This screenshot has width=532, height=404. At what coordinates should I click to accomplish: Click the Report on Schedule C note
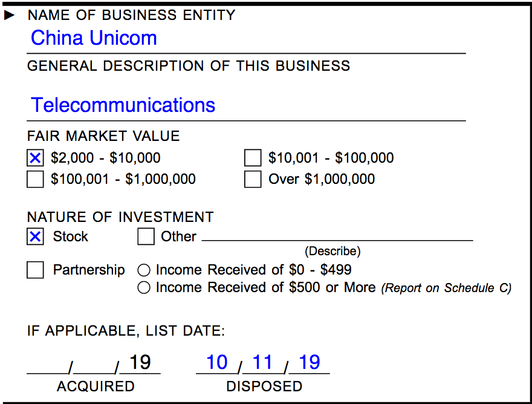point(446,288)
